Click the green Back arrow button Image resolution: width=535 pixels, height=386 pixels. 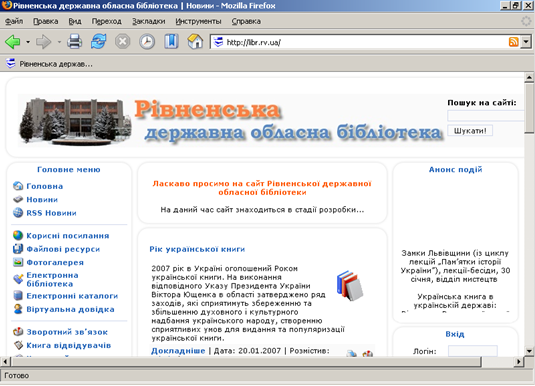13,42
